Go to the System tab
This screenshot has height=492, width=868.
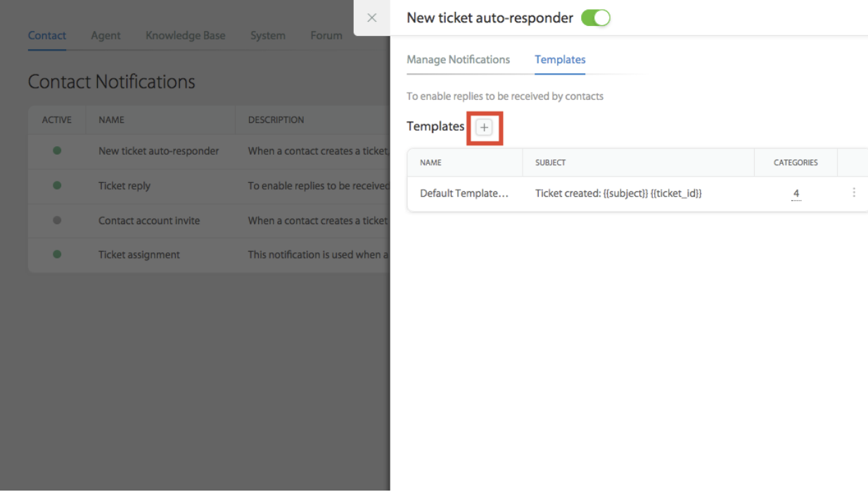click(268, 35)
